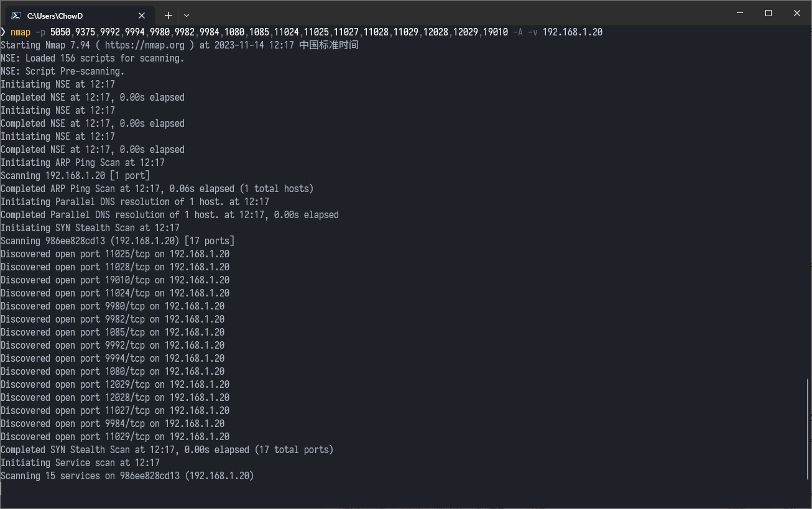Screen dimensions: 812x509
Task: Click the 'Completed Parallel DNS resolution' line
Action: tap(170, 214)
